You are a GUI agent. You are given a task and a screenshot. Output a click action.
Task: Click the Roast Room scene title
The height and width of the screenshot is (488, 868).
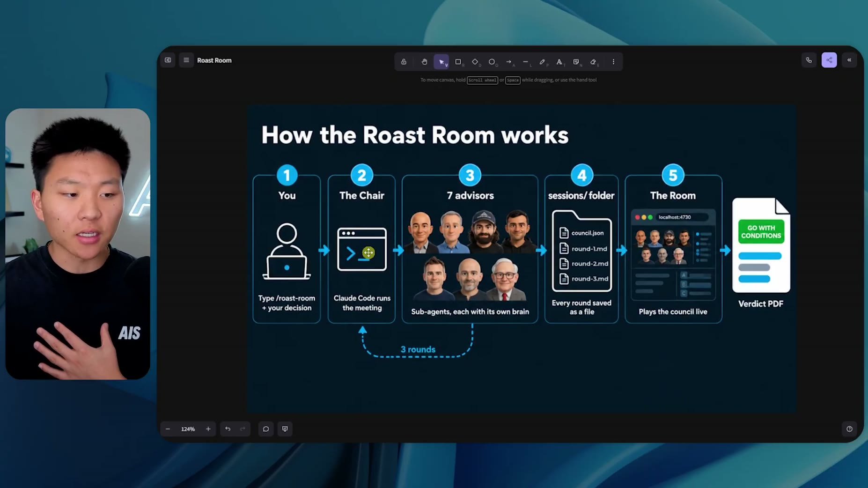(214, 60)
